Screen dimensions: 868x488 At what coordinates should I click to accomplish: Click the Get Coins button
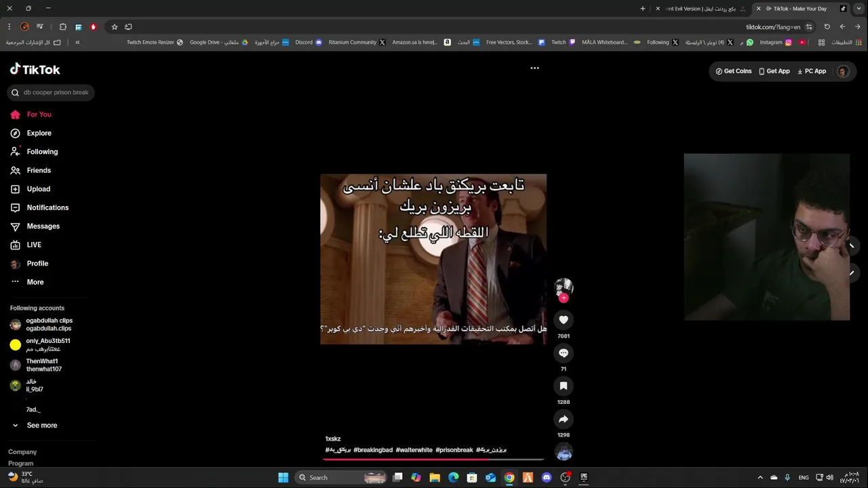[734, 71]
